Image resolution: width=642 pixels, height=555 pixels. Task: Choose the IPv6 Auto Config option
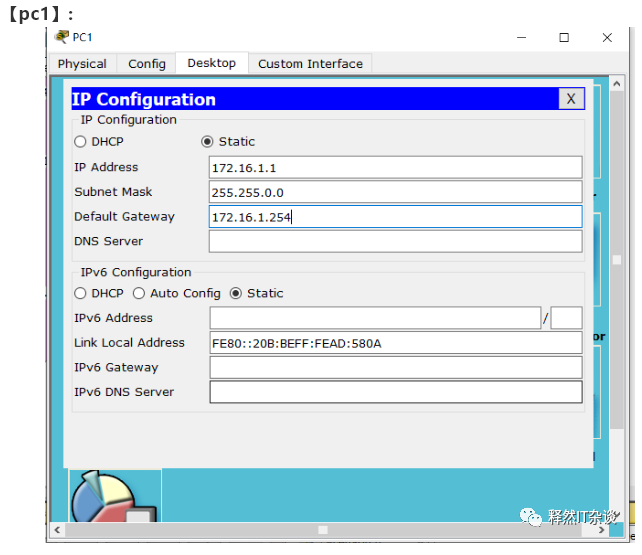pyautogui.click(x=139, y=293)
